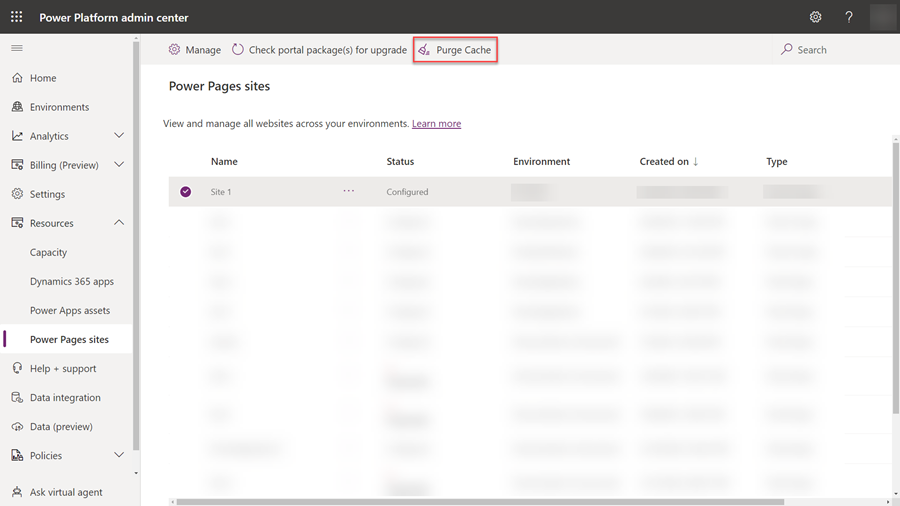Screen dimensions: 900x506
Task: Expand the Policies section chevron
Action: (x=119, y=455)
